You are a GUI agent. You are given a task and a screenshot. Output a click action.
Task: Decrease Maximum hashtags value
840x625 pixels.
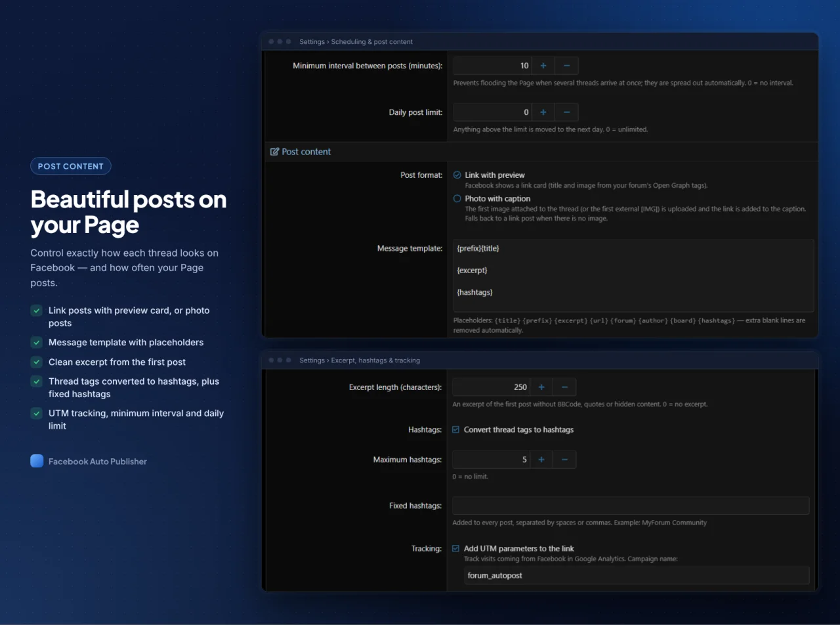[564, 460]
